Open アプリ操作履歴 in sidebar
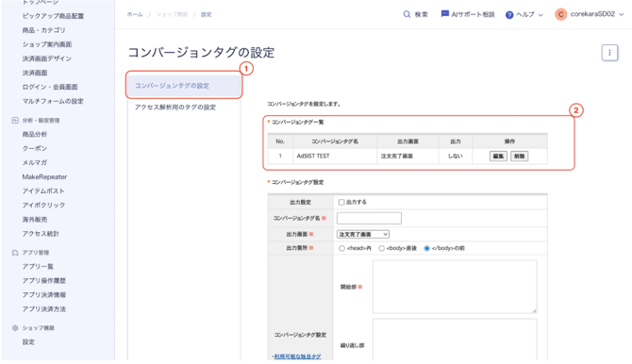The image size is (632, 364). click(x=44, y=281)
